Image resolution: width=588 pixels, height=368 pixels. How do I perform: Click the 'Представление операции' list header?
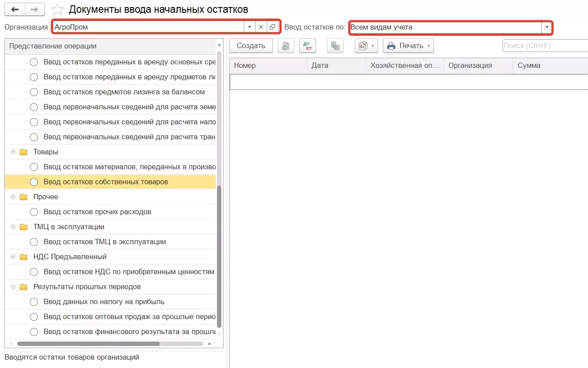110,46
